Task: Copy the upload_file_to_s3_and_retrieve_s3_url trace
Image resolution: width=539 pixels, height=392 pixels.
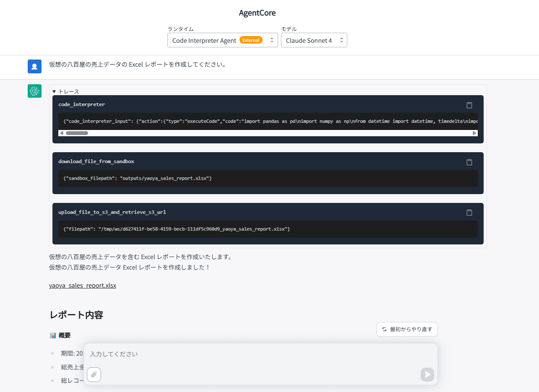Action: [x=469, y=213]
